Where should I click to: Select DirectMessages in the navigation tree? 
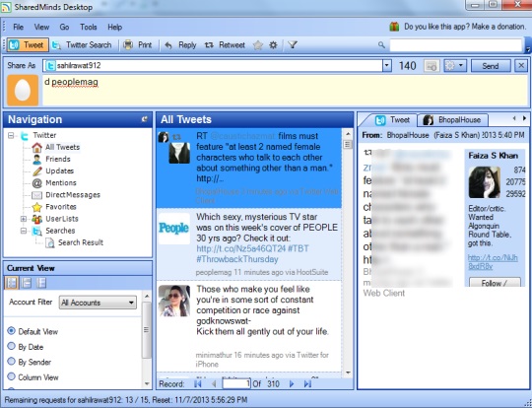click(73, 195)
